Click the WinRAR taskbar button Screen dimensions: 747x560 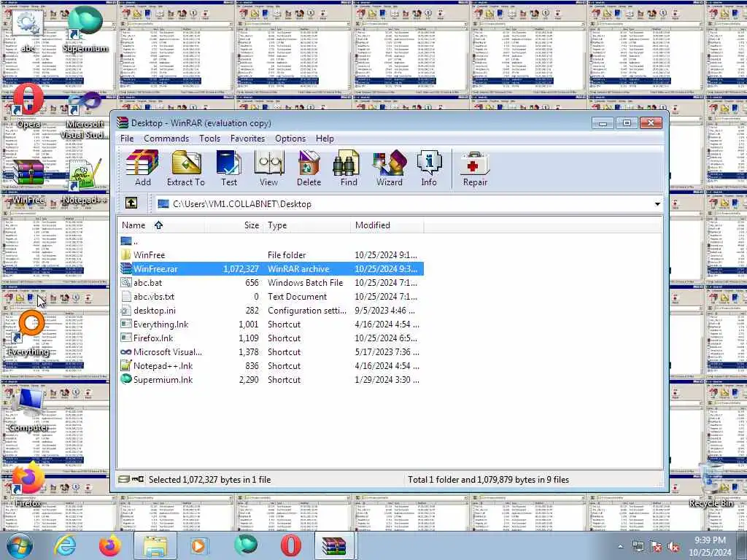[x=334, y=545]
